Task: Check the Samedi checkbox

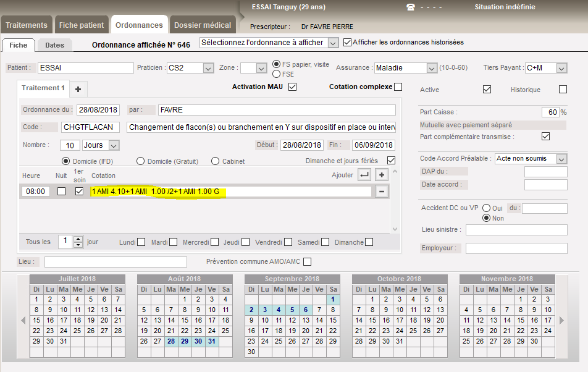Action: tap(325, 242)
